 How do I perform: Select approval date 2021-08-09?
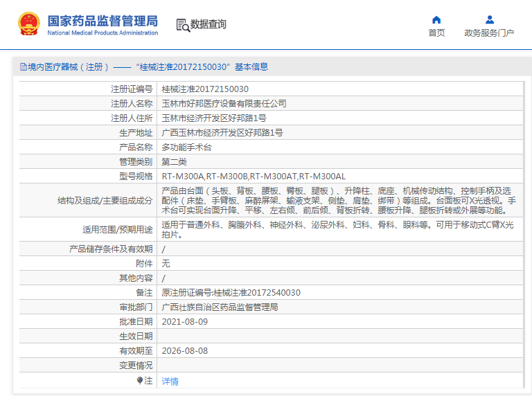(x=184, y=322)
